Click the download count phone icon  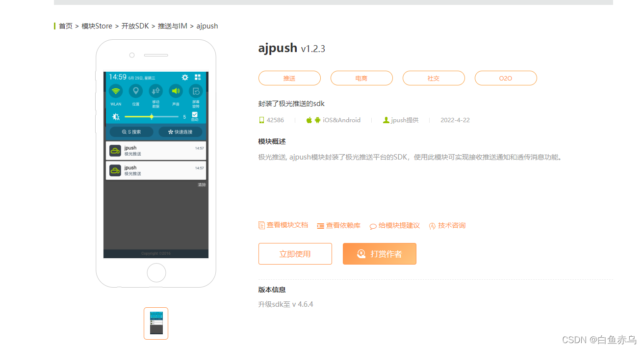(x=261, y=120)
